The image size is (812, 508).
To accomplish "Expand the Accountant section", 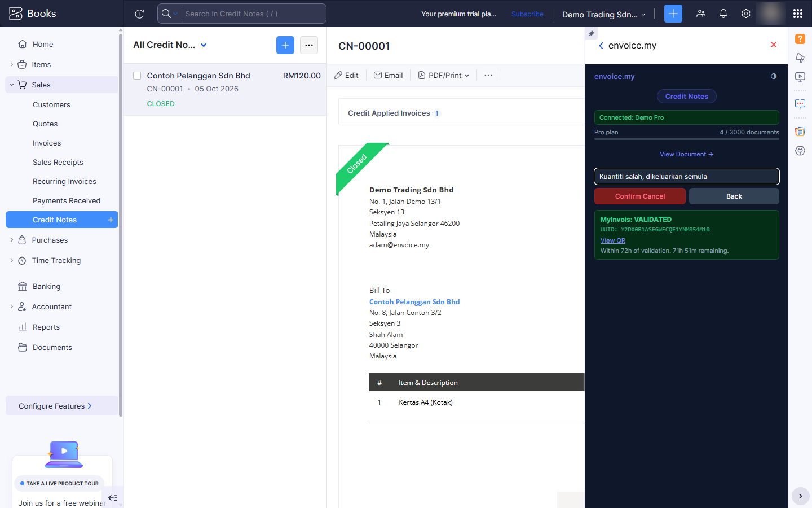I will 12,306.
